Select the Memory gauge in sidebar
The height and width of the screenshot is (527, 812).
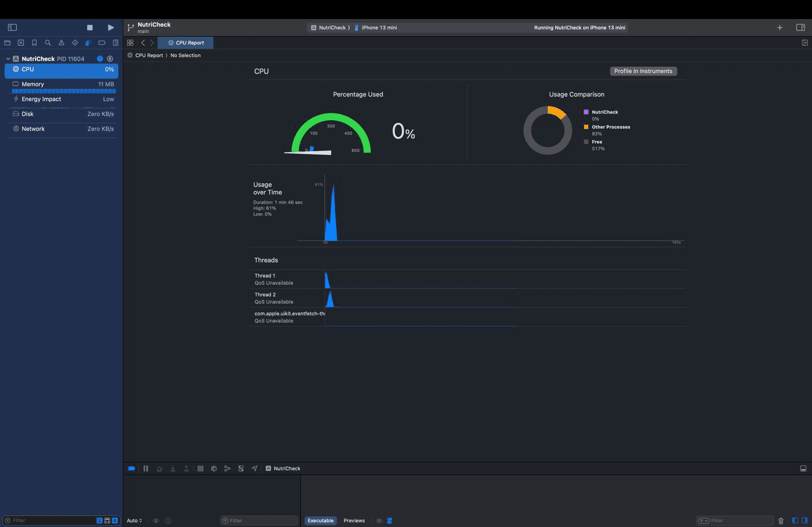pos(61,84)
